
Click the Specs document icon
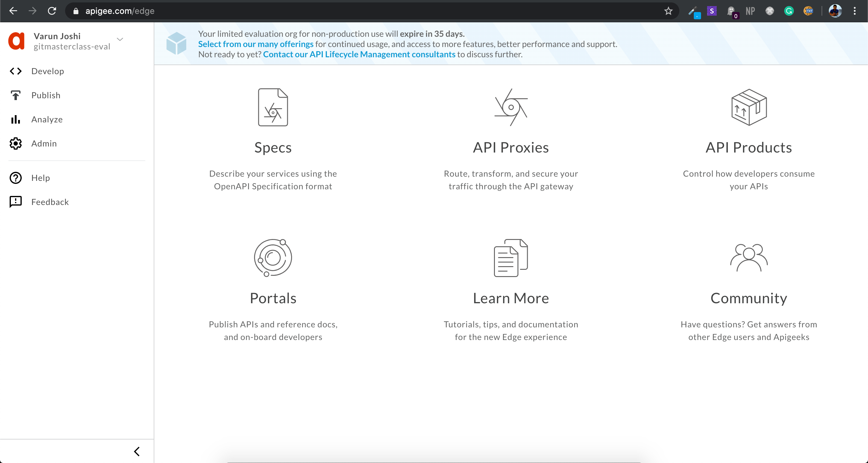point(272,107)
